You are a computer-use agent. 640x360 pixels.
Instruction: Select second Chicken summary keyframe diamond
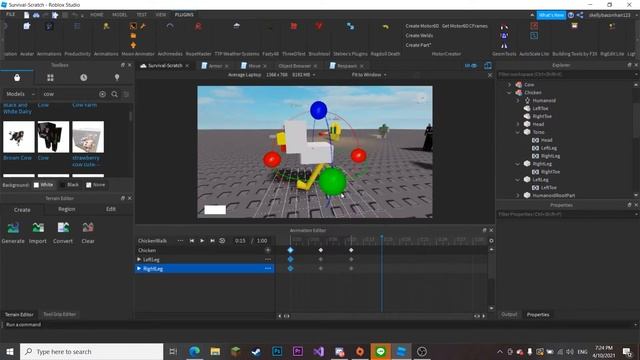[321, 250]
